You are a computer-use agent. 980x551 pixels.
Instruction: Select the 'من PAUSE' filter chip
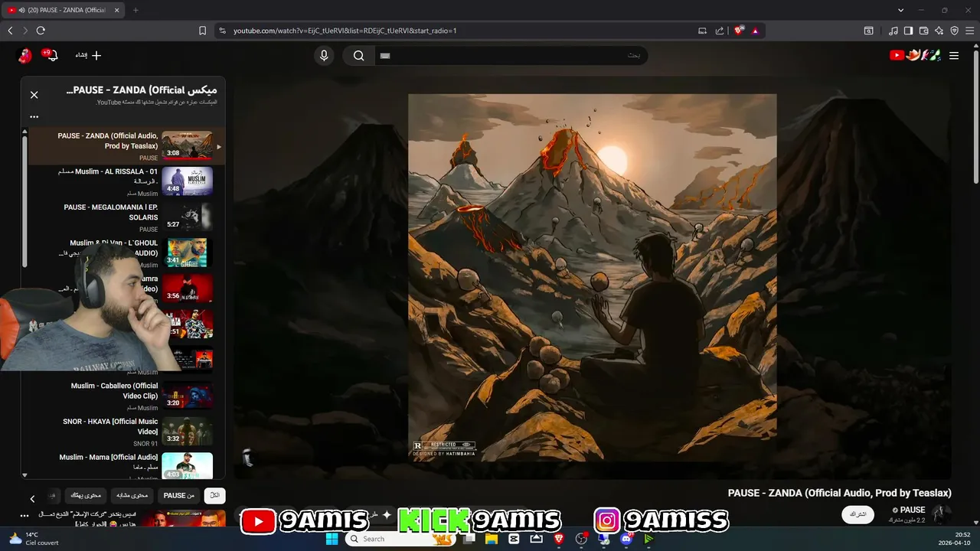coord(178,496)
